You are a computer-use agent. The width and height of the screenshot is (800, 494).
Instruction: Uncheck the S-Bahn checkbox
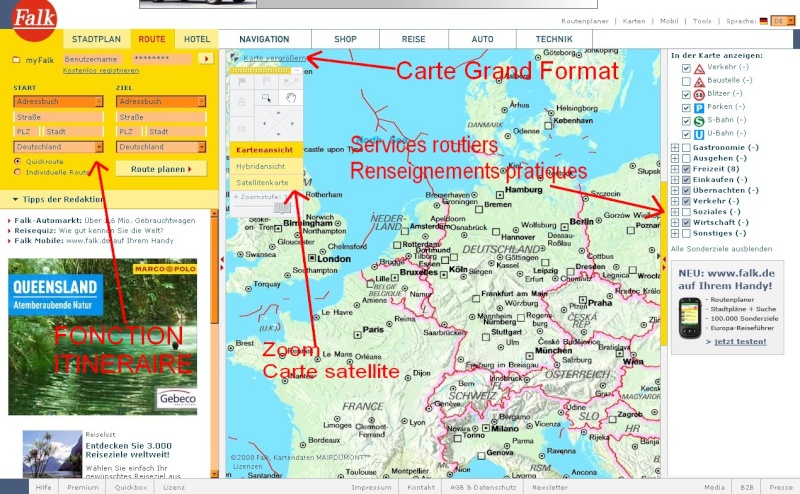686,121
